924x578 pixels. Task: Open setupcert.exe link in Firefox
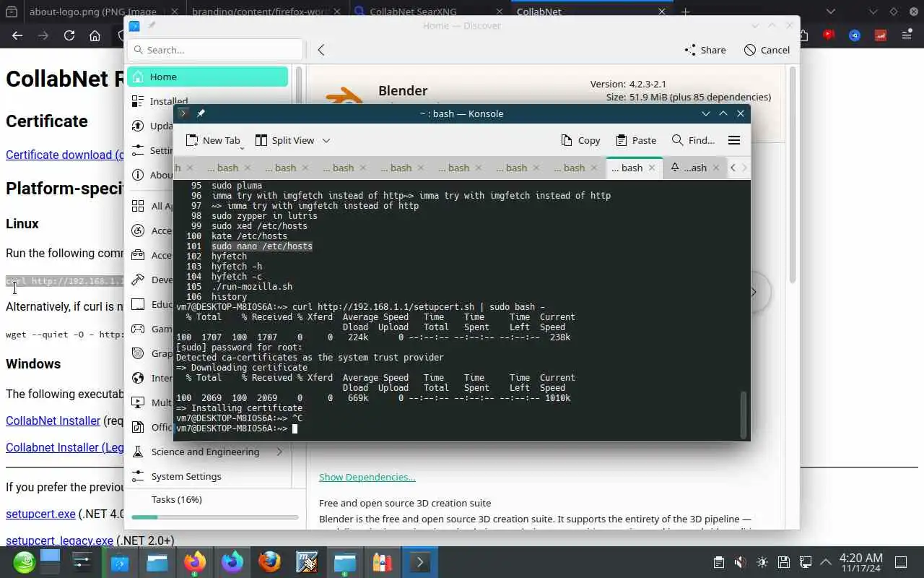[40, 514]
